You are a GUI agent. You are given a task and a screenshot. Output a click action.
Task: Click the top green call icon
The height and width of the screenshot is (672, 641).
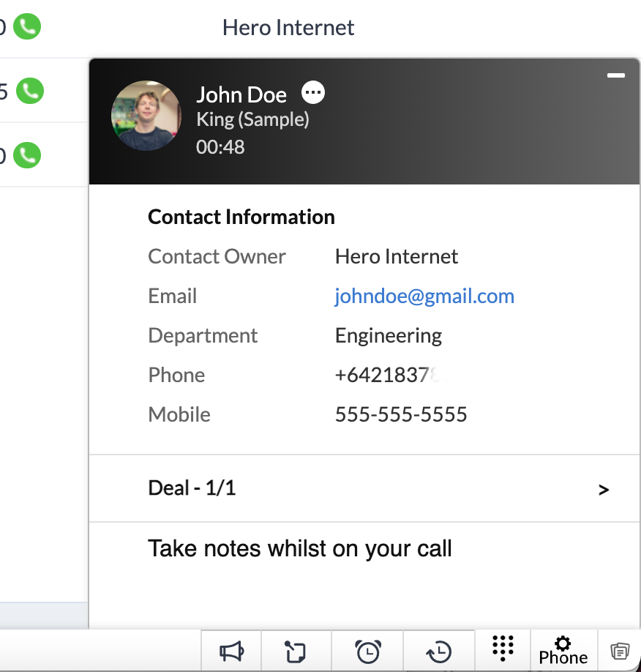tap(27, 26)
